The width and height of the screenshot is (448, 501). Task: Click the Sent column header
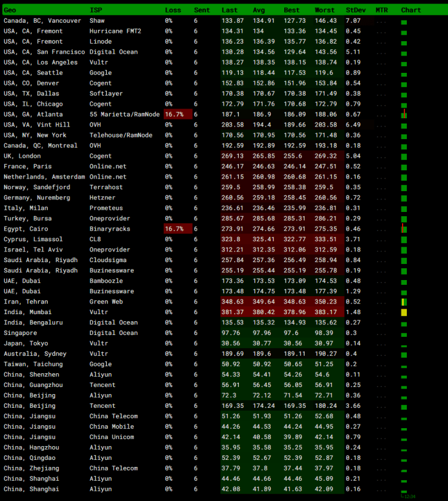pos(202,10)
